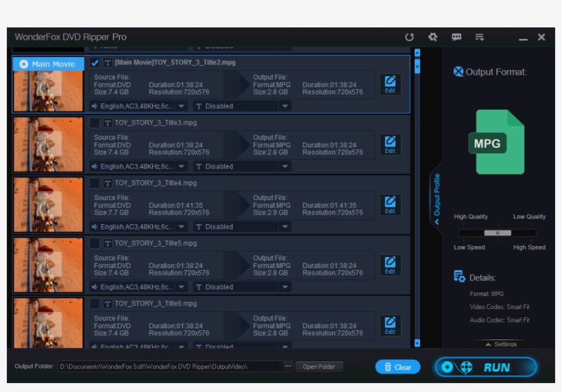This screenshot has width=562, height=392.
Task: Click the speaker icon in Title4 audio row
Action: click(x=95, y=226)
